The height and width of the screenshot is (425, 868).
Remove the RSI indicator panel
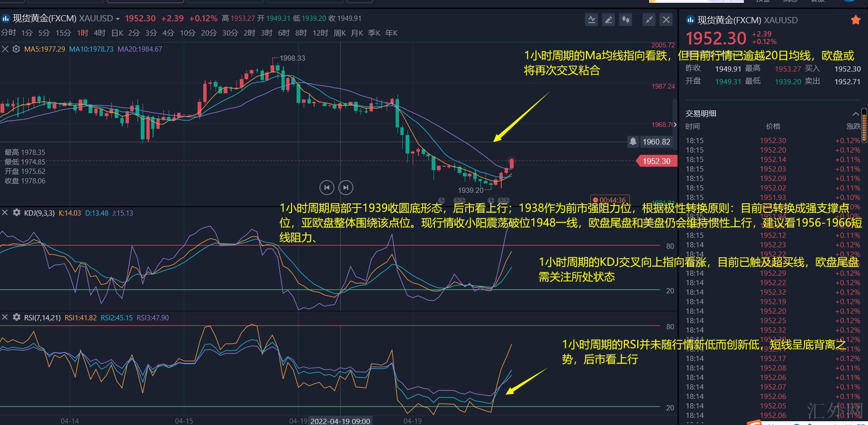point(5,317)
